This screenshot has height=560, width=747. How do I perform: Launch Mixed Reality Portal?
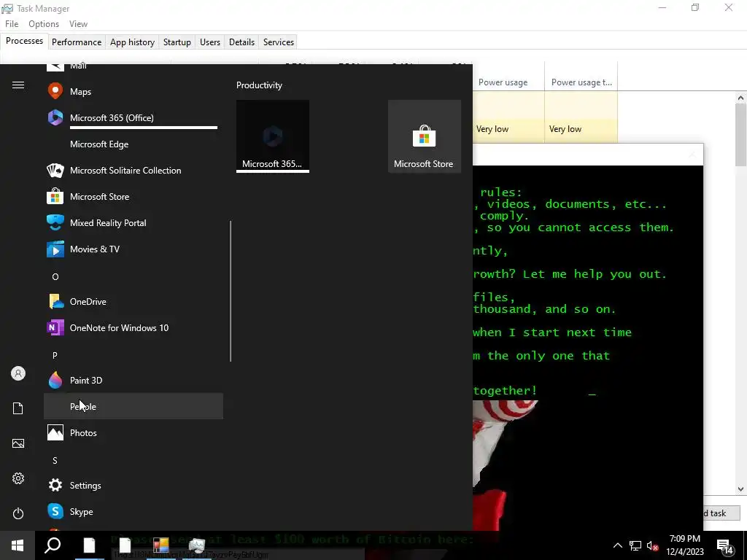pos(133,223)
